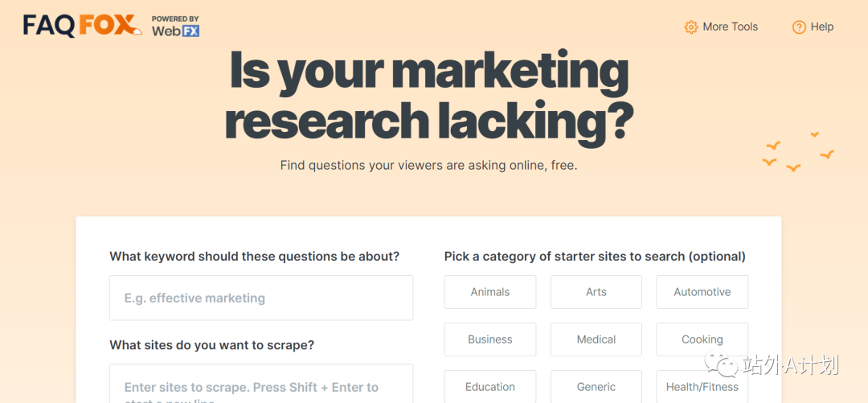Select the Animals category

[490, 292]
